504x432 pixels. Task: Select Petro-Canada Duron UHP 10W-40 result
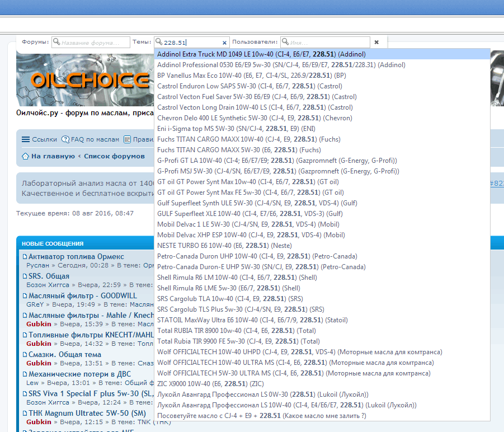pyautogui.click(x=322, y=256)
